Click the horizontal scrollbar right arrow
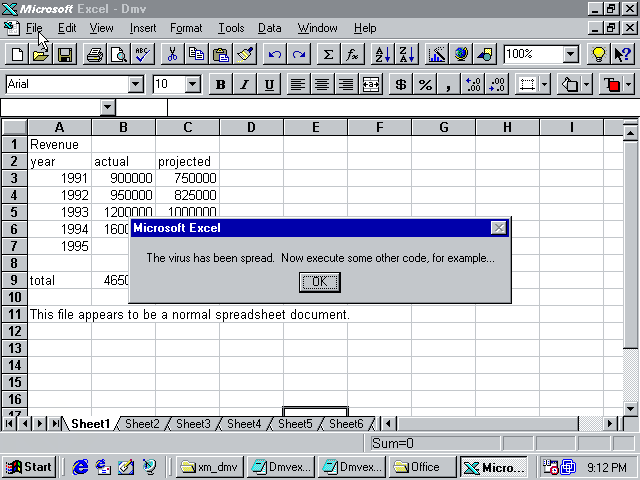 point(610,424)
